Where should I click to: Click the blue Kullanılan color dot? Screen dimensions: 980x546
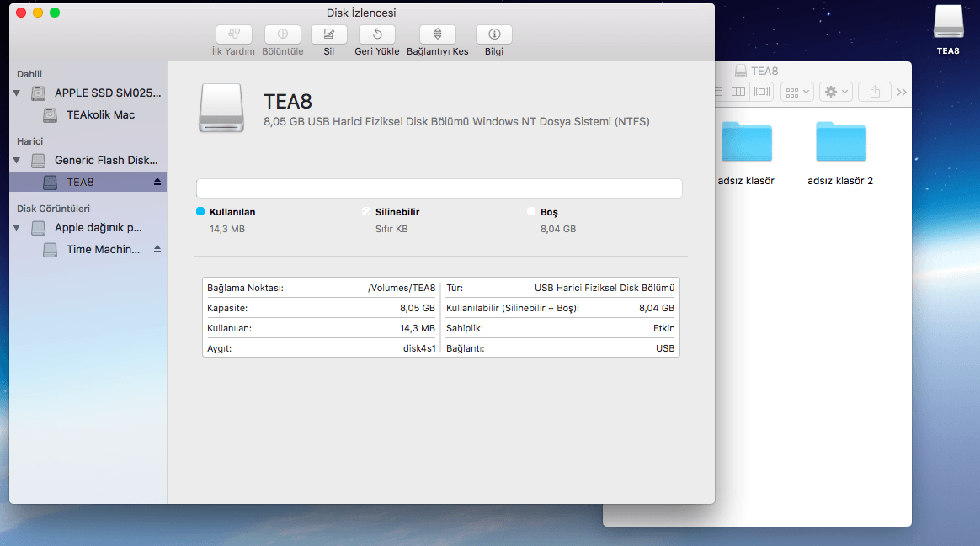point(200,212)
